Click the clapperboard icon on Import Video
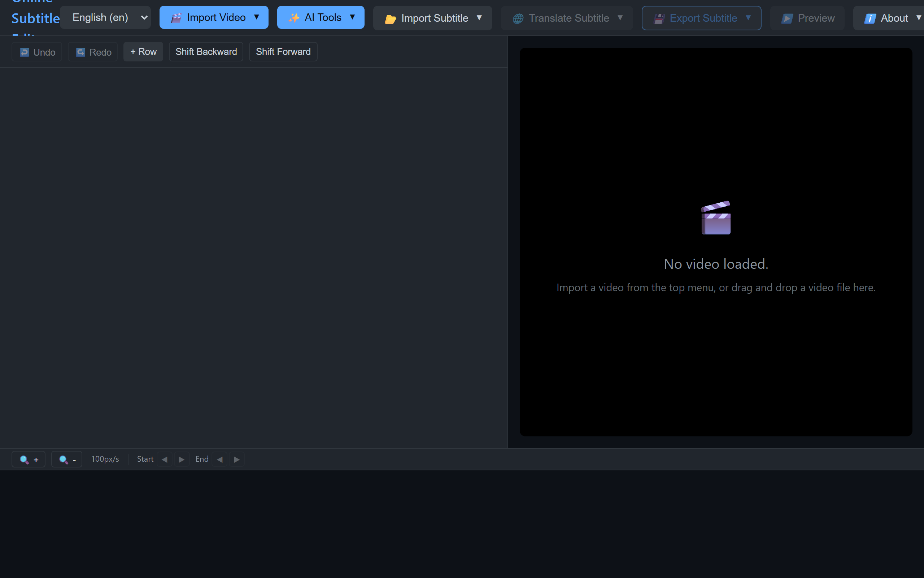Viewport: 924px width, 578px height. click(x=176, y=18)
